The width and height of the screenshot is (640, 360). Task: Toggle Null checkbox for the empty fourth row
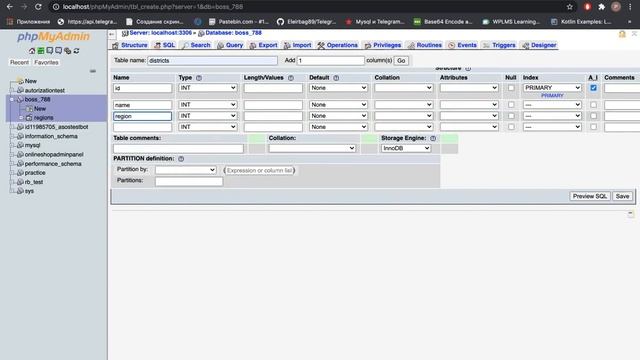pyautogui.click(x=511, y=127)
